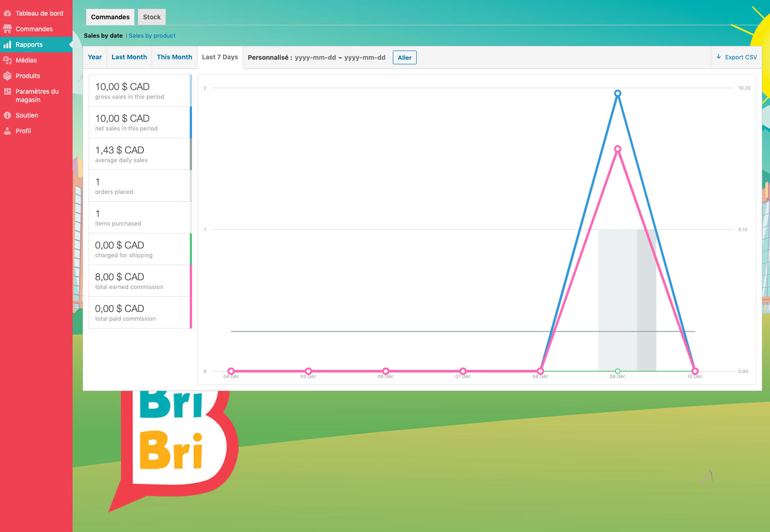Highlight charged for shipping legend entry
Image resolution: width=770 pixels, height=532 pixels.
(x=140, y=249)
